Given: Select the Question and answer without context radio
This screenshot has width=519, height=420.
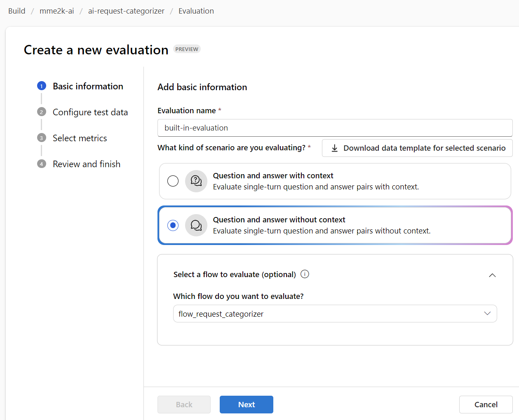Looking at the screenshot, I should [x=173, y=225].
